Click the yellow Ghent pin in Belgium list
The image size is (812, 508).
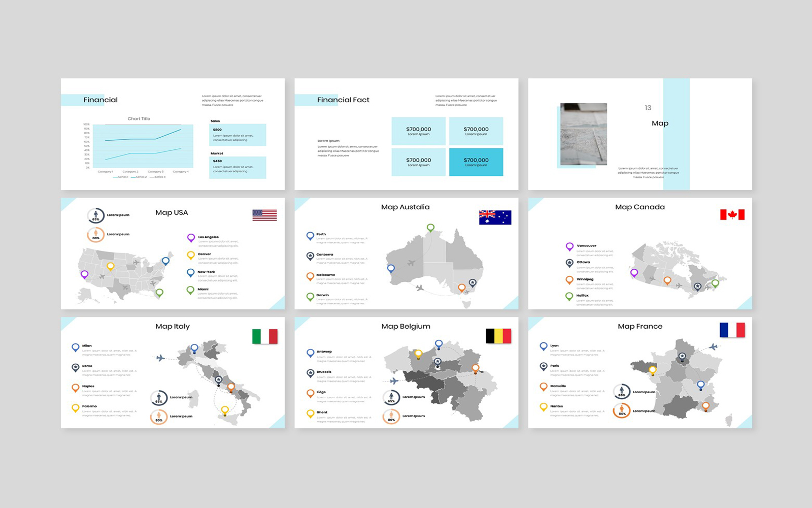(x=310, y=414)
